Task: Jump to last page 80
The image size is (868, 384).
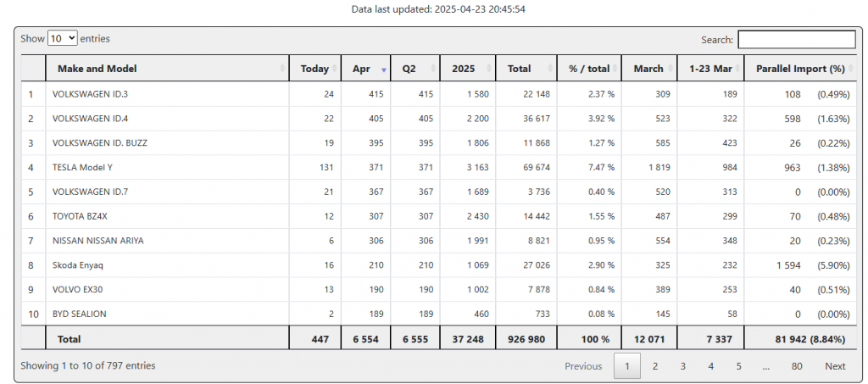Action: (797, 366)
